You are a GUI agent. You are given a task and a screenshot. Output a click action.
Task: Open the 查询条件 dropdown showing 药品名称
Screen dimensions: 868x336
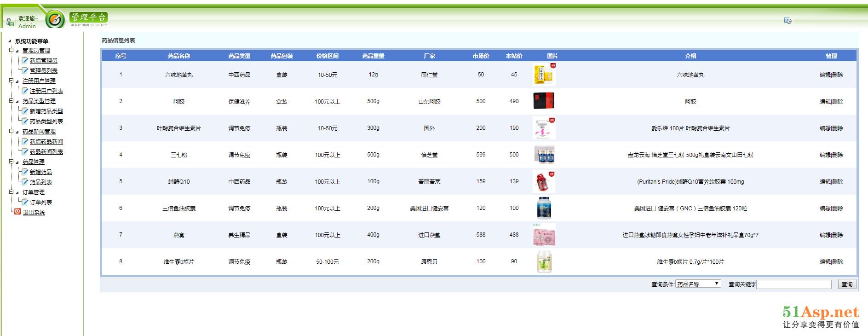pyautogui.click(x=698, y=284)
